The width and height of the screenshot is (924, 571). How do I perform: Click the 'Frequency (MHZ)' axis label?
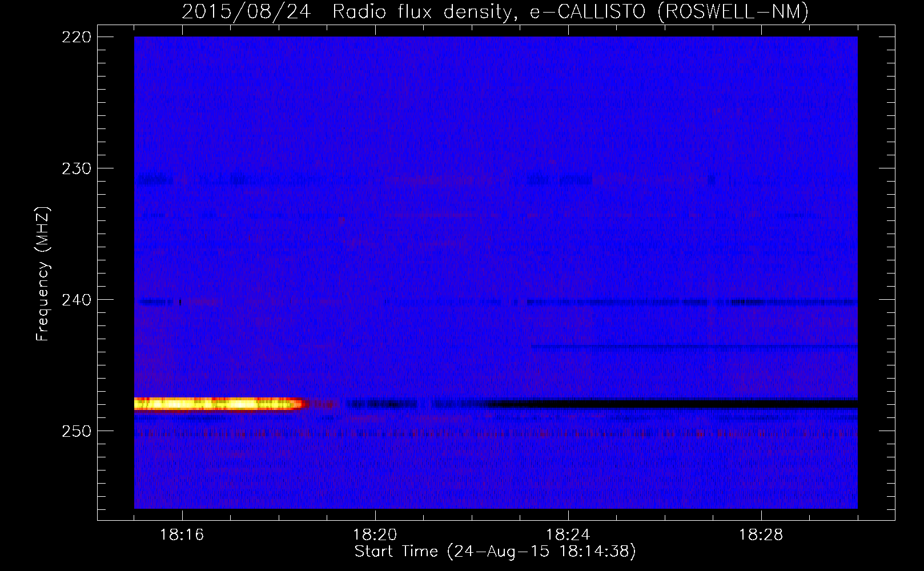click(x=43, y=274)
